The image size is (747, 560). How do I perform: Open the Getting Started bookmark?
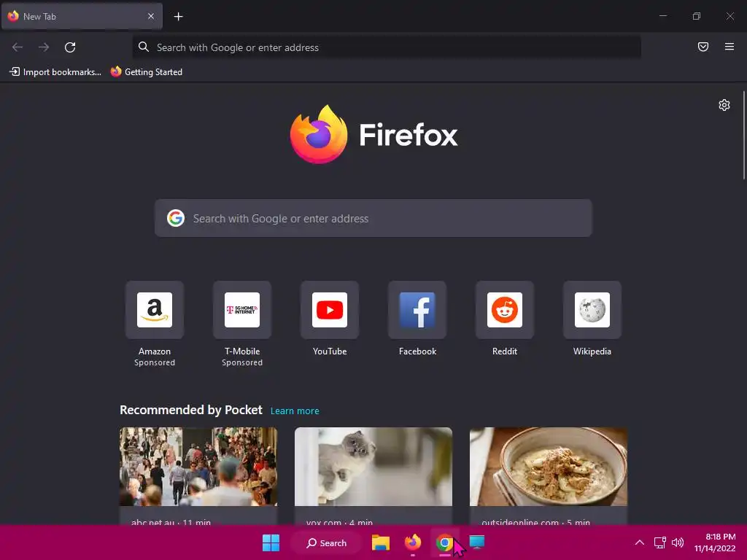[x=146, y=72]
